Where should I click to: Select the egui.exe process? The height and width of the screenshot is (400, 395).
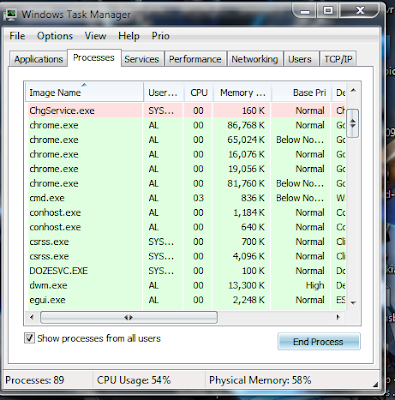coord(186,300)
